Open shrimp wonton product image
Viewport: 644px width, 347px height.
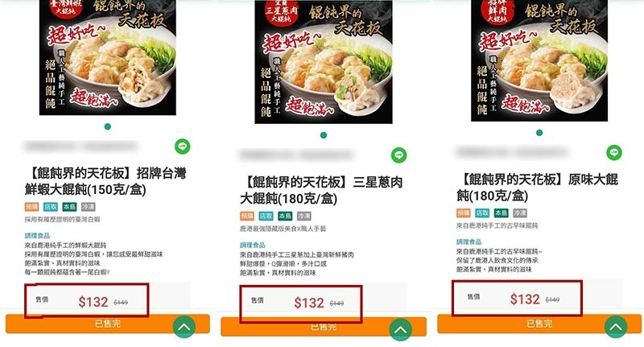(x=108, y=57)
